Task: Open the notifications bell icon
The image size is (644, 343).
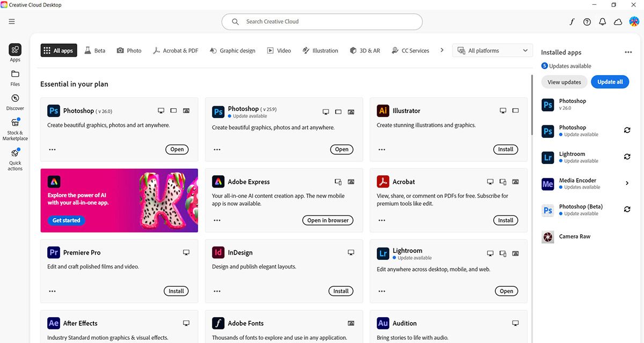Action: (603, 22)
